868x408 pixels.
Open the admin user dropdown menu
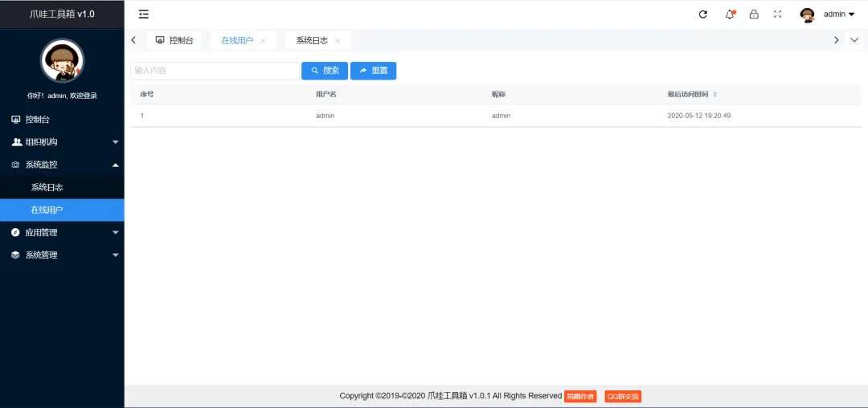click(828, 14)
